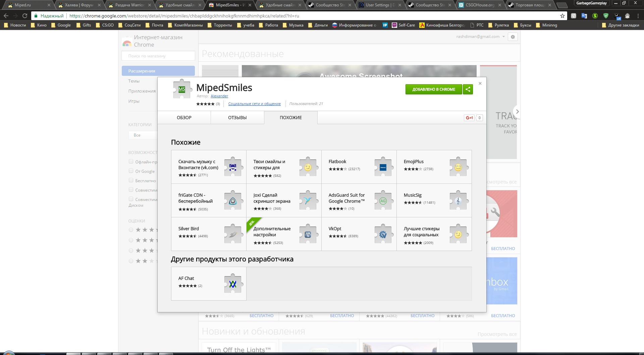Click the EmojiPlus smiley icon
The image size is (644, 355).
459,167
